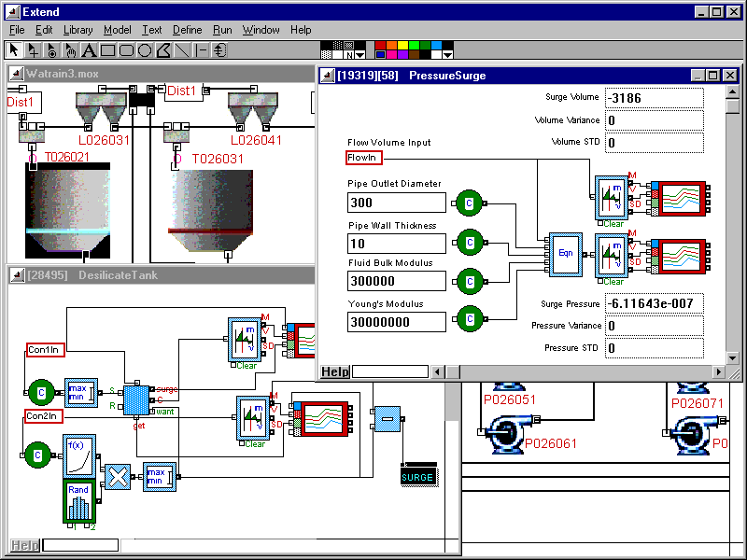The image size is (747, 560).
Task: Click Help button in PressureSurge window
Action: pos(335,371)
